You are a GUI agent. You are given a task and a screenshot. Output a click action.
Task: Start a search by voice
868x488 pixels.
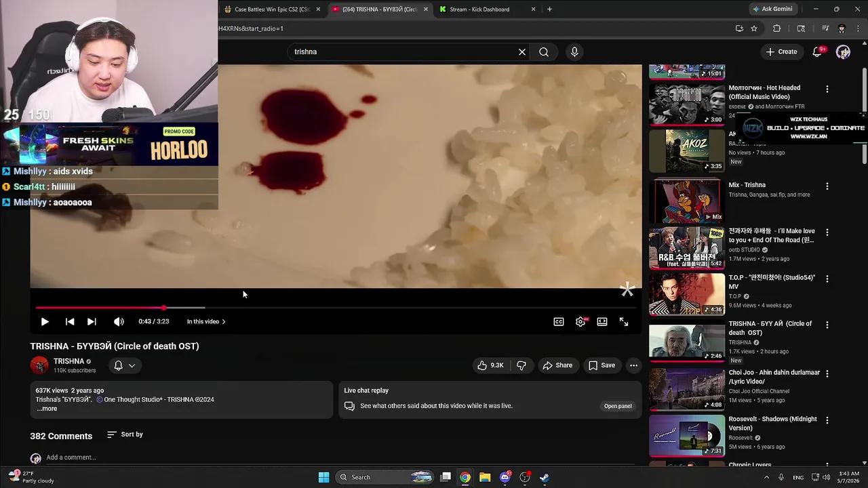[574, 52]
